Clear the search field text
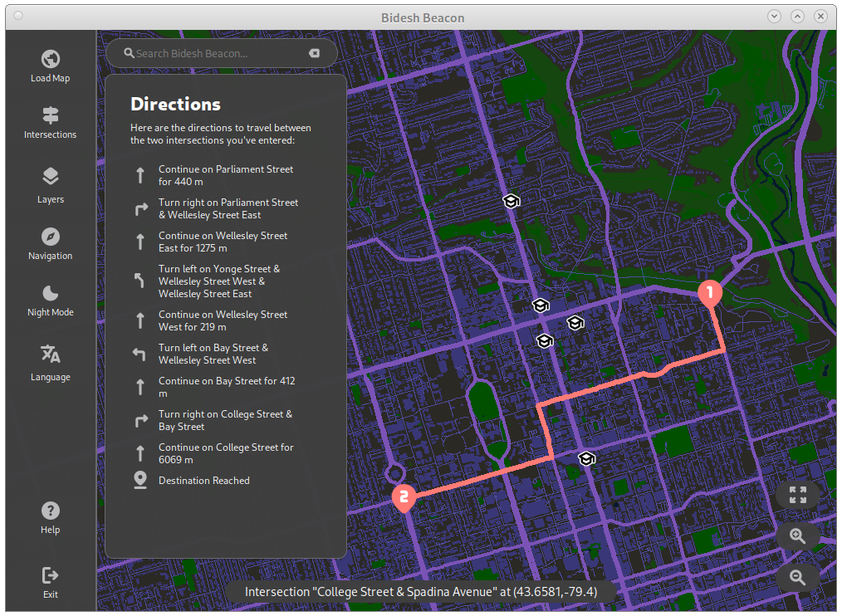The width and height of the screenshot is (842, 616). (x=314, y=53)
